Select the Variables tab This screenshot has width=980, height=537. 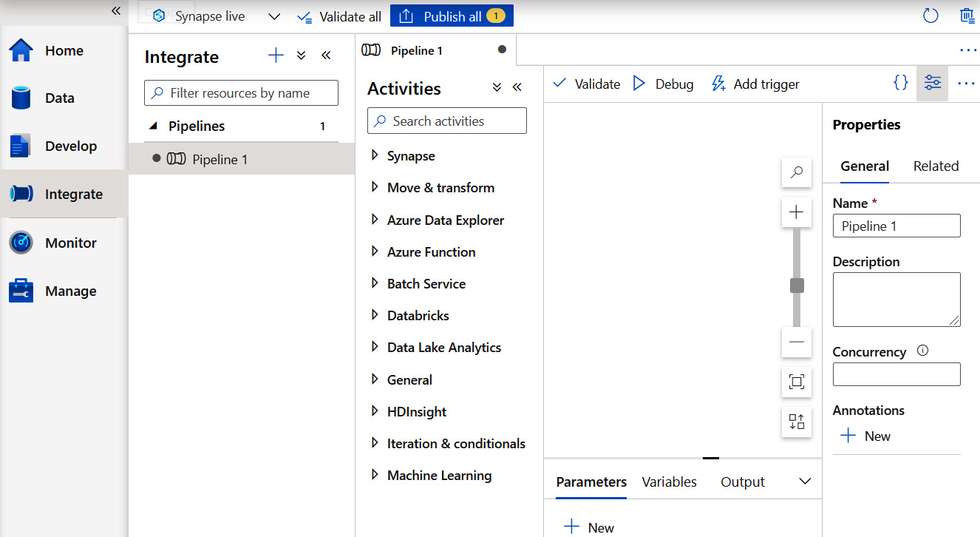(669, 482)
